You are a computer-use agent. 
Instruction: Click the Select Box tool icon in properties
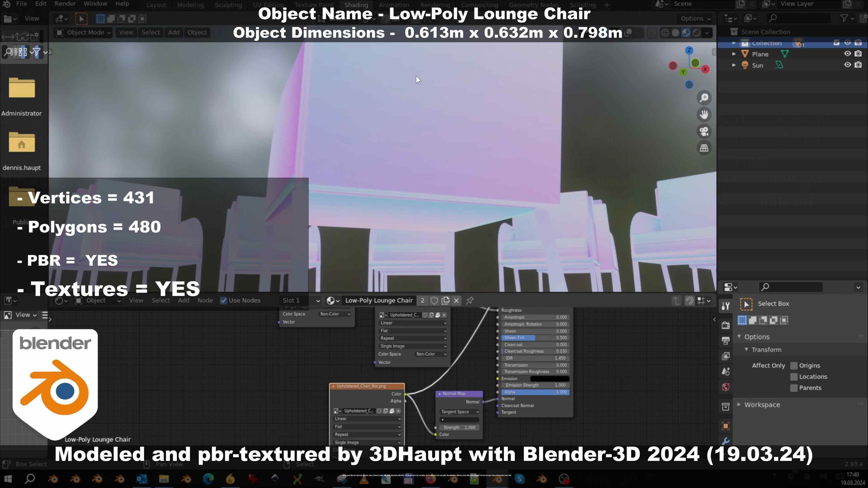[x=746, y=304]
